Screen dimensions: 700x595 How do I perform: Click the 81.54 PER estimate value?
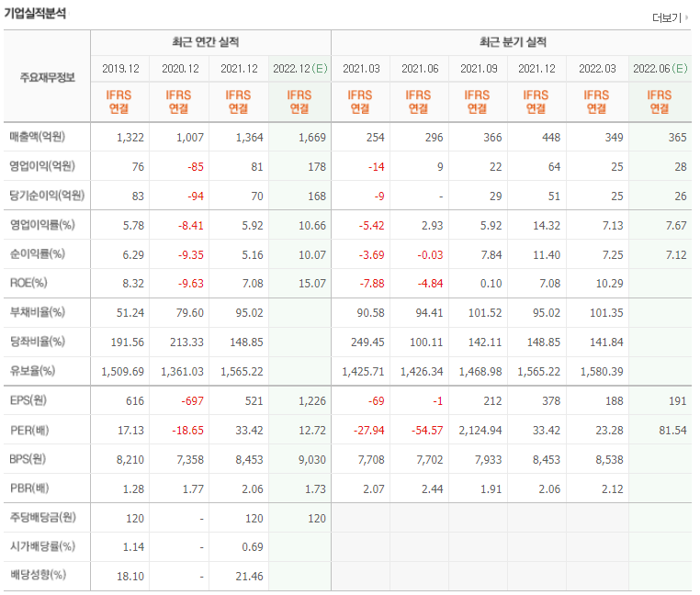[x=672, y=431]
